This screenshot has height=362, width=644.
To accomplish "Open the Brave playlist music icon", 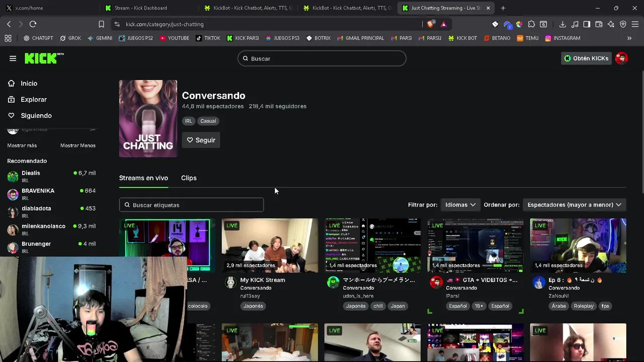I will coord(575,24).
